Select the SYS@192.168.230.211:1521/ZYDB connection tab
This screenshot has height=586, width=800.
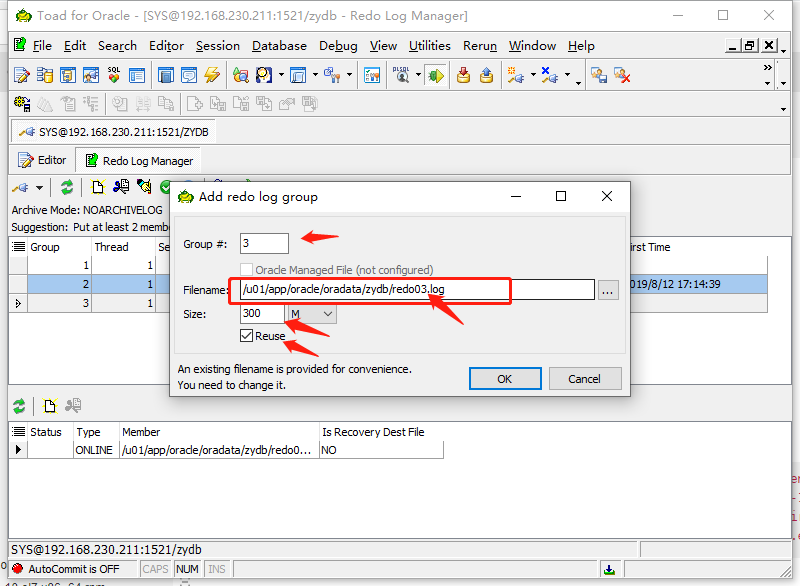(x=113, y=132)
